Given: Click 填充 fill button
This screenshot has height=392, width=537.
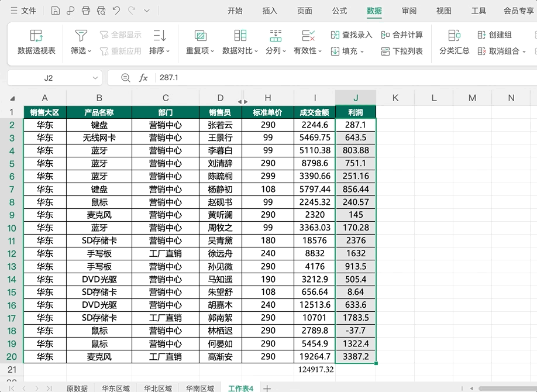Looking at the screenshot, I should coord(347,51).
